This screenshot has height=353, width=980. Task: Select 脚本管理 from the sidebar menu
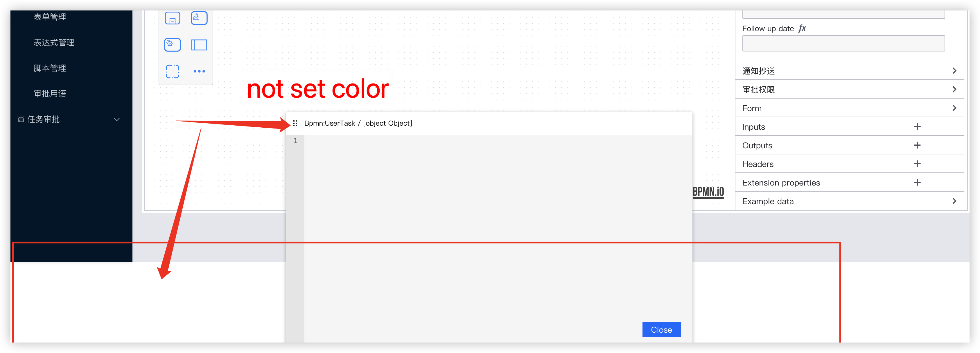[x=50, y=68]
